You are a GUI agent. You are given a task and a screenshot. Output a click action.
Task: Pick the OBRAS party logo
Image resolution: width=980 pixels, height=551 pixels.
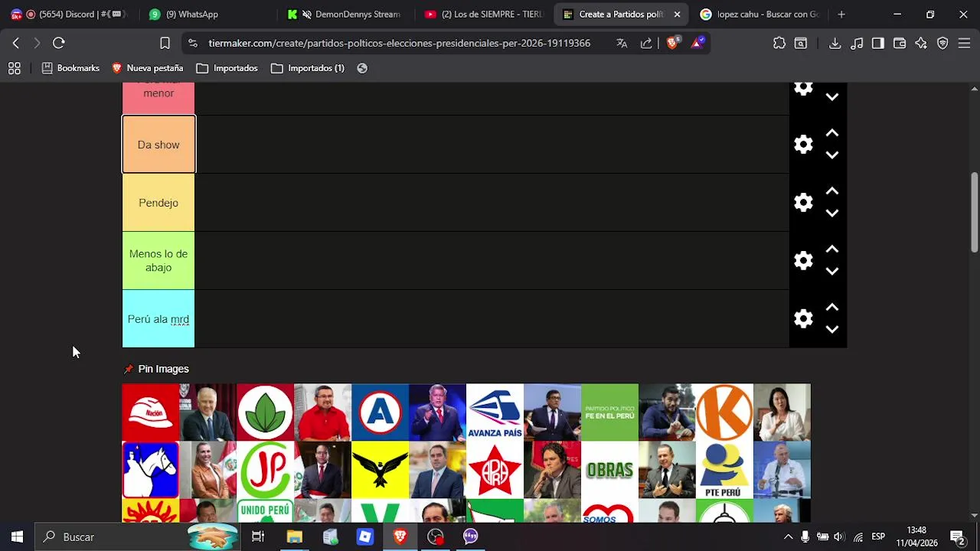click(x=610, y=470)
